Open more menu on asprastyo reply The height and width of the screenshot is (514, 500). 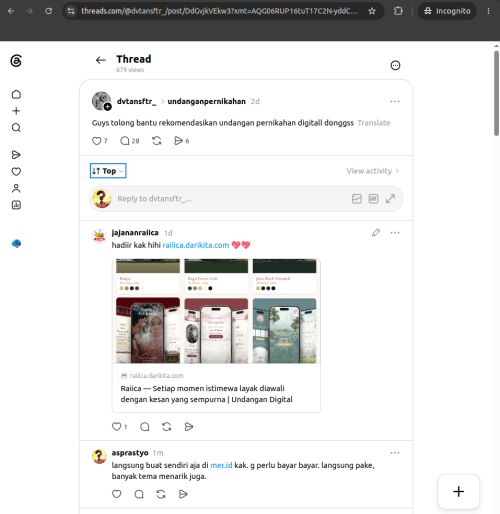click(x=395, y=453)
